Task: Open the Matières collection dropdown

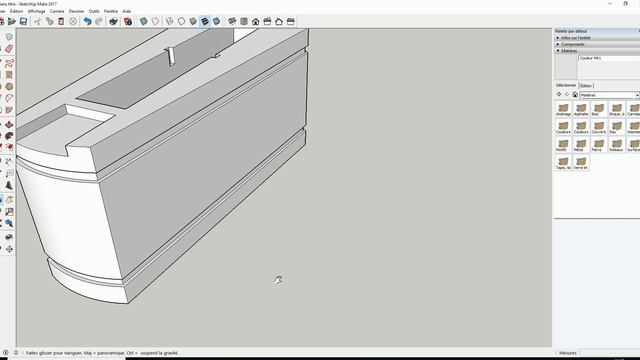Action: tap(609, 95)
